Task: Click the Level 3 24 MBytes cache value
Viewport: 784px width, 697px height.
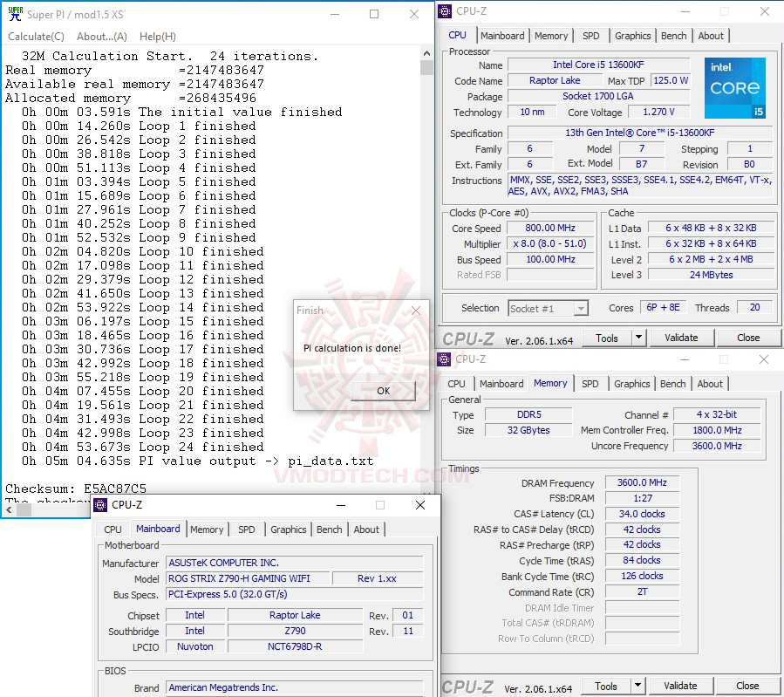Action: point(711,275)
